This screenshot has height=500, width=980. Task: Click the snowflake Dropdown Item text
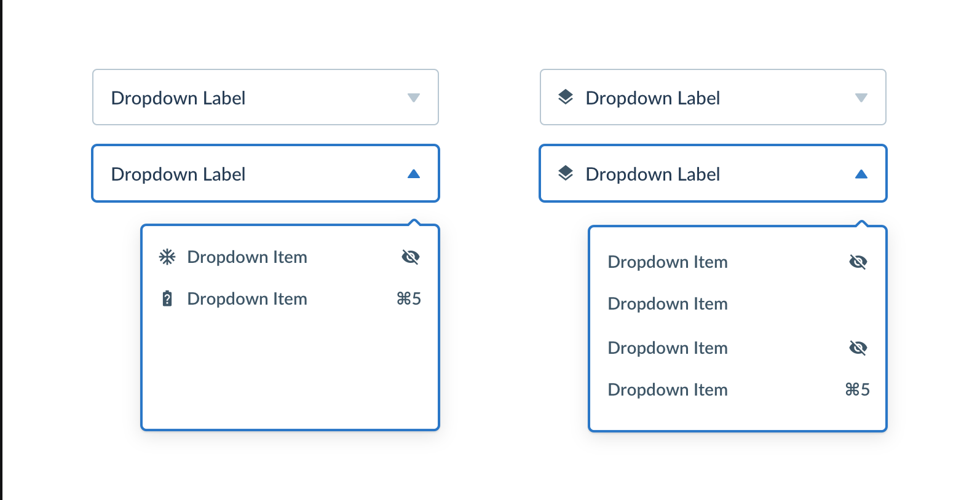(247, 257)
